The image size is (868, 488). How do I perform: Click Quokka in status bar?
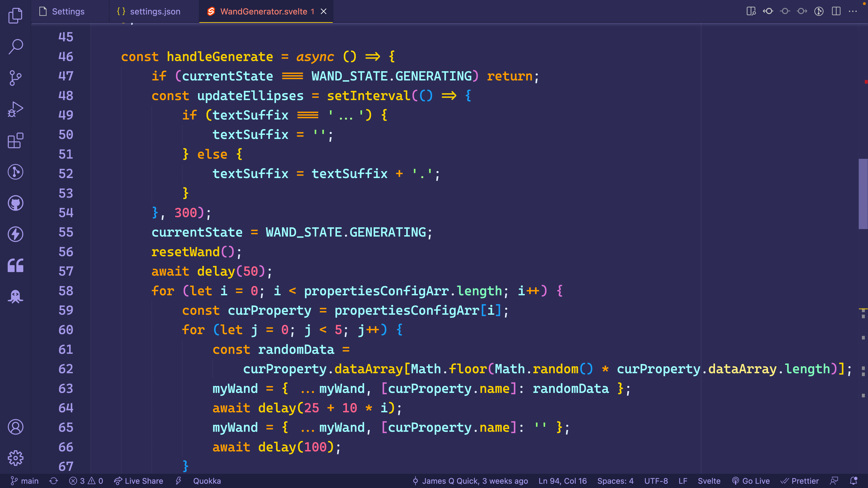tap(207, 481)
